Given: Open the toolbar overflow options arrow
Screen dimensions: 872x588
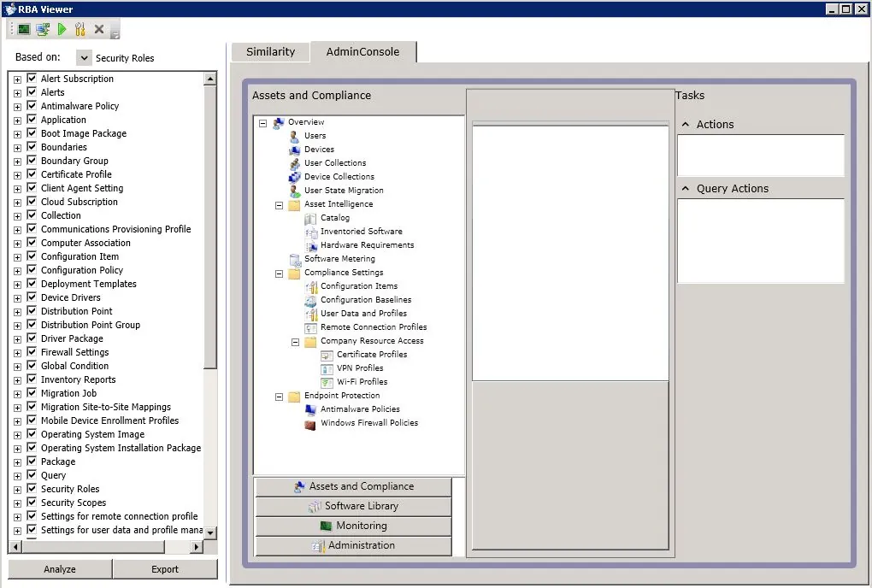Looking at the screenshot, I should coord(115,36).
